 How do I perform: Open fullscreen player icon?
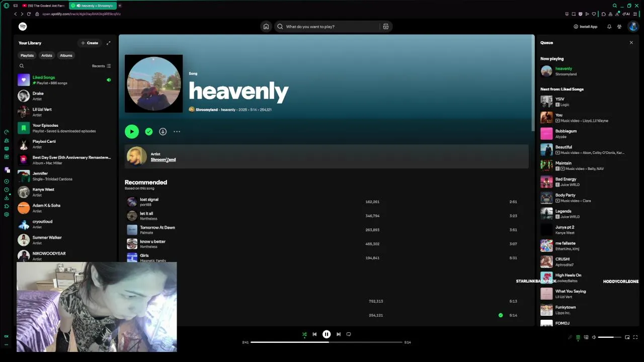[635, 337]
